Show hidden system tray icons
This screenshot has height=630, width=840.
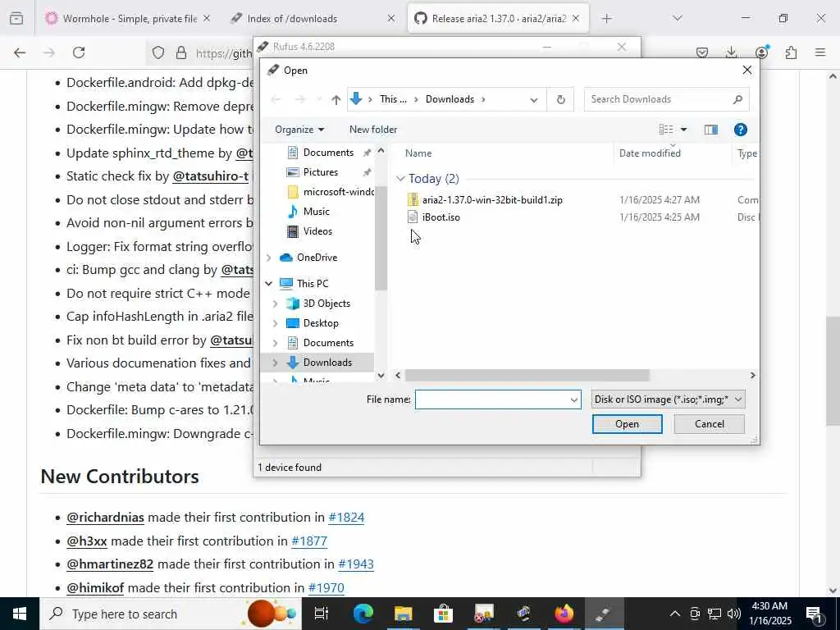point(675,614)
